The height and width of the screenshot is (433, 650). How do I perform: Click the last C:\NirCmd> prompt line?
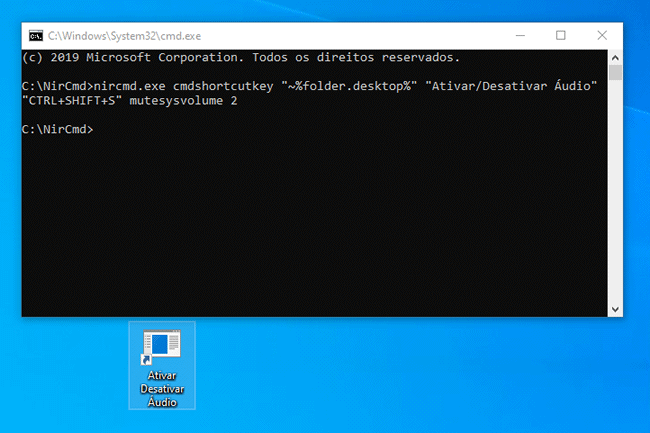pyautogui.click(x=57, y=130)
